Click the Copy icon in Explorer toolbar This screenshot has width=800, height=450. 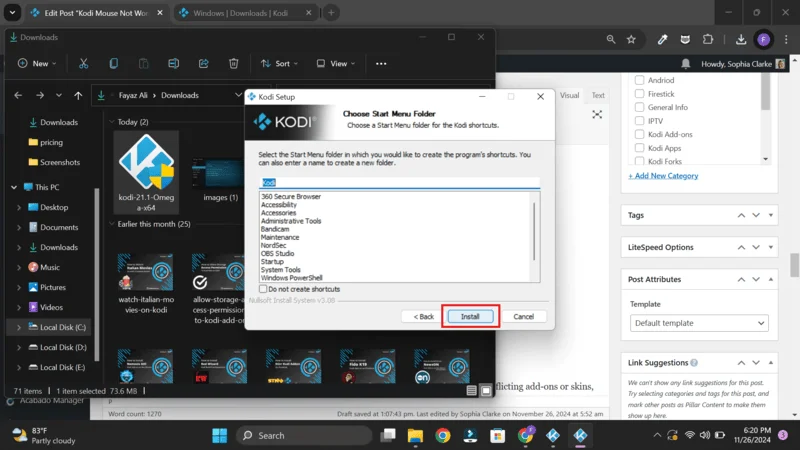tap(113, 64)
